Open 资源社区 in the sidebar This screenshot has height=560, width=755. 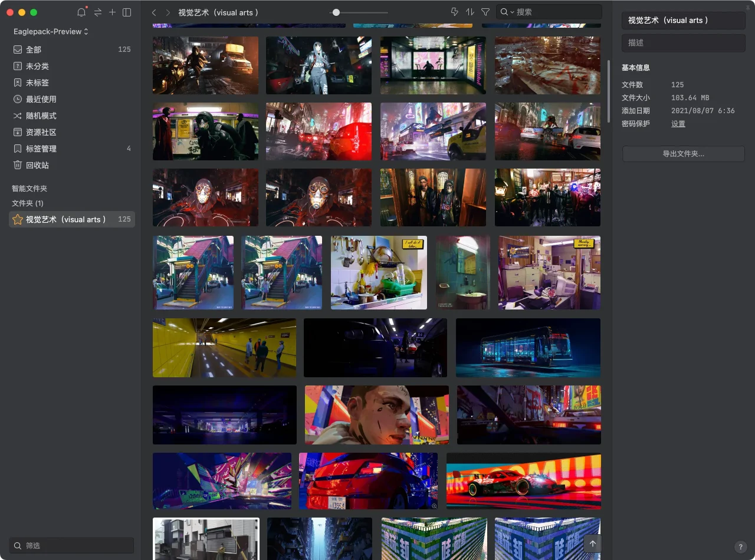(x=72, y=132)
